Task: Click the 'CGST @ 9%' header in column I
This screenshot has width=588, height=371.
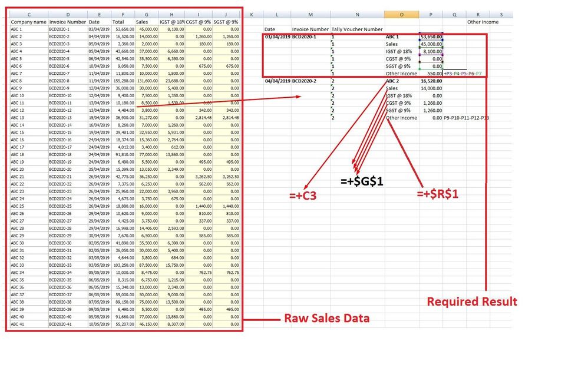Action: pos(199,22)
